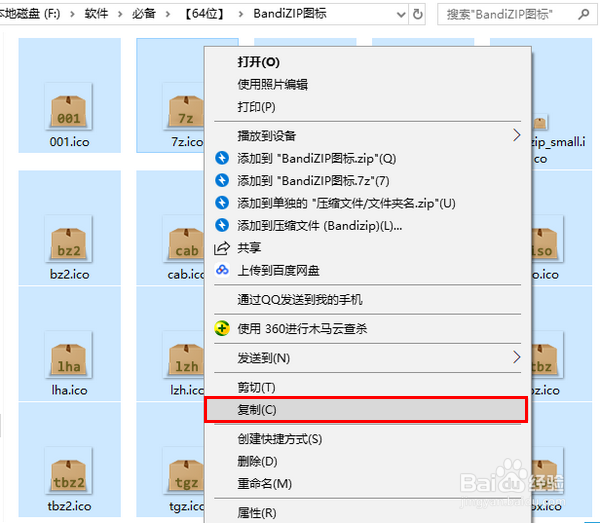Click the refresh button in address bar
This screenshot has width=600, height=523.
click(x=417, y=15)
